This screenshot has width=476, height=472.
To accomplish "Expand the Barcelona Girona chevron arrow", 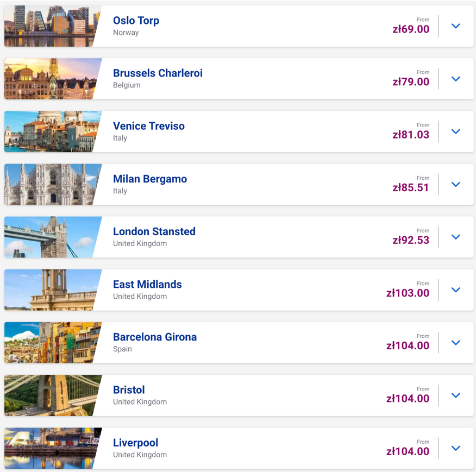I will [456, 343].
